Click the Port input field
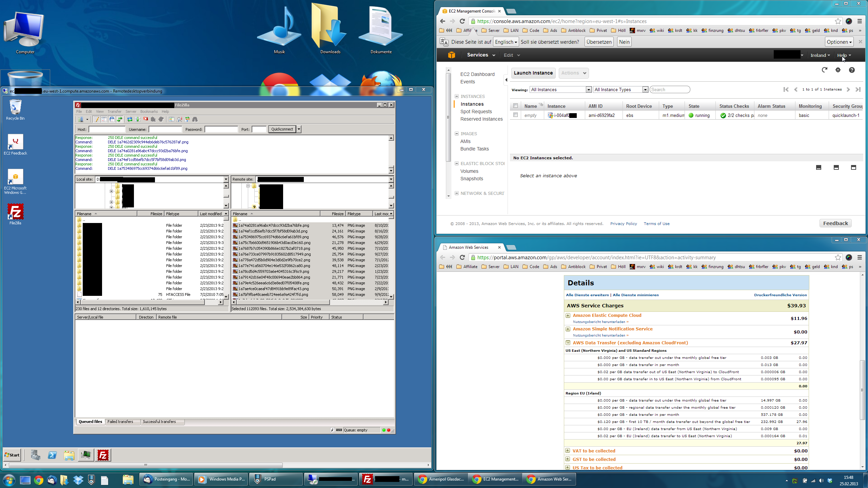Image resolution: width=868 pixels, height=488 pixels. 259,129
